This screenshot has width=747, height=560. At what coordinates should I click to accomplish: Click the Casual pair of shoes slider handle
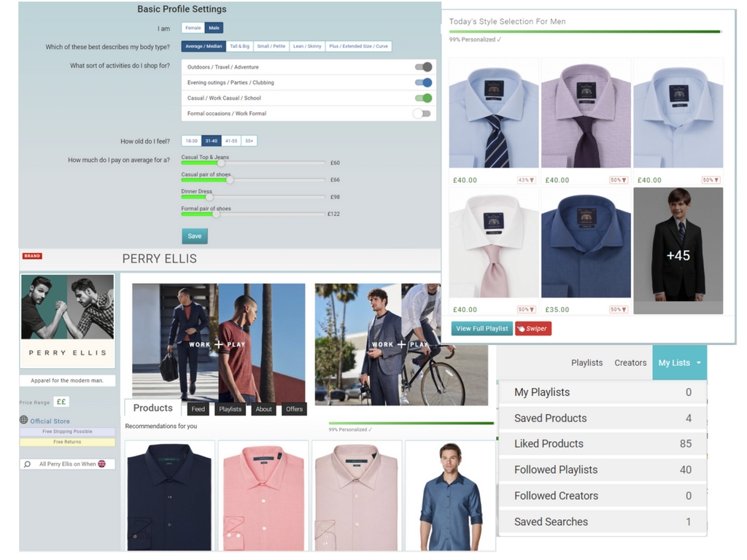(230, 180)
